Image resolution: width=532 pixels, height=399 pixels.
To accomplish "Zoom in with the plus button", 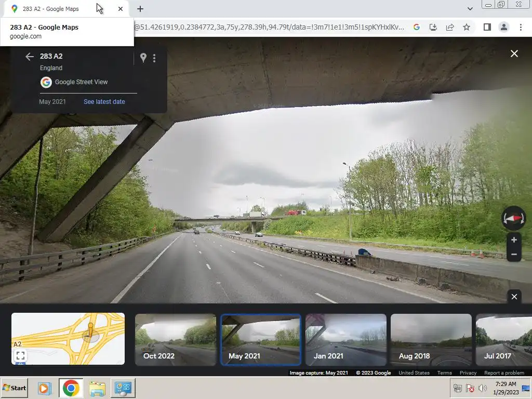I will [514, 240].
